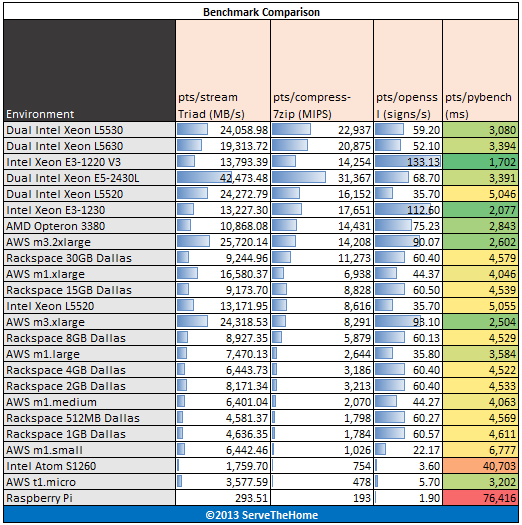The height and width of the screenshot is (525, 522).
Task: Click the red 76,416 pybench cell
Action: 480,498
